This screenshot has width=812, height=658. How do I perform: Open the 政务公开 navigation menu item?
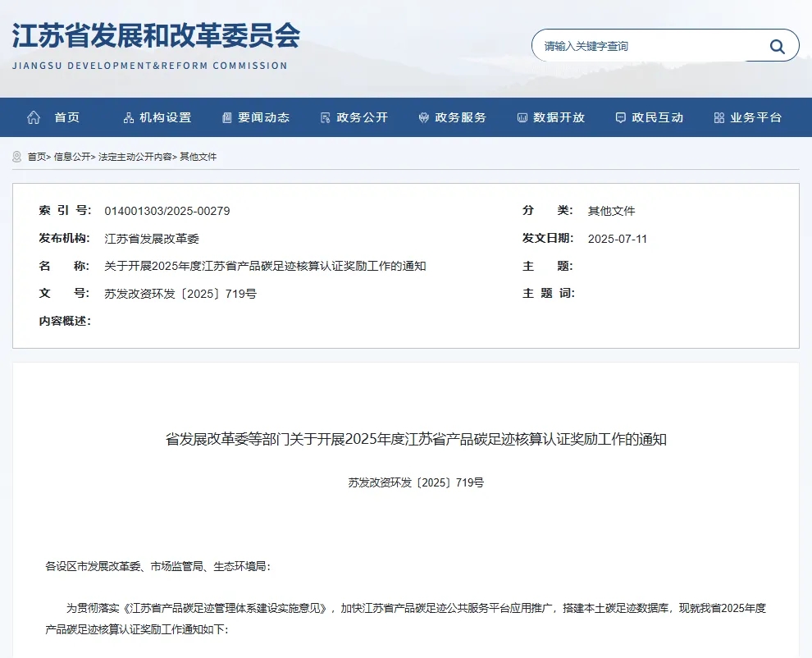(362, 117)
